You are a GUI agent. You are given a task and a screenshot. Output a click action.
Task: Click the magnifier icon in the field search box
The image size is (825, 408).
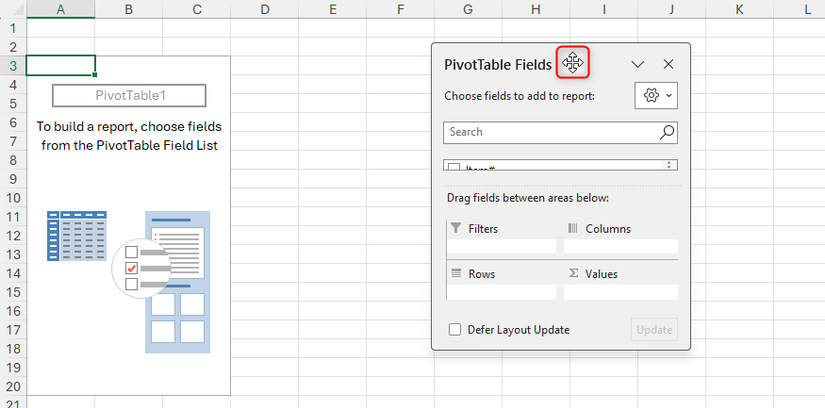coord(667,132)
